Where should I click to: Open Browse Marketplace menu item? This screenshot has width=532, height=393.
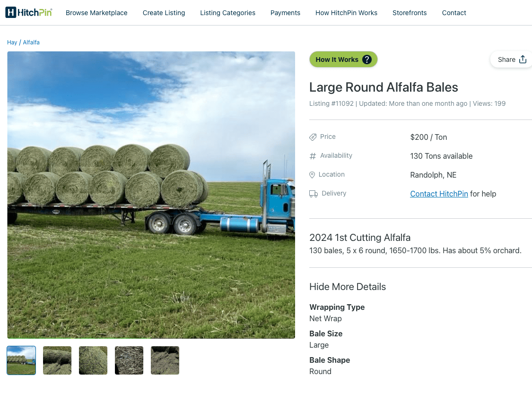[96, 13]
